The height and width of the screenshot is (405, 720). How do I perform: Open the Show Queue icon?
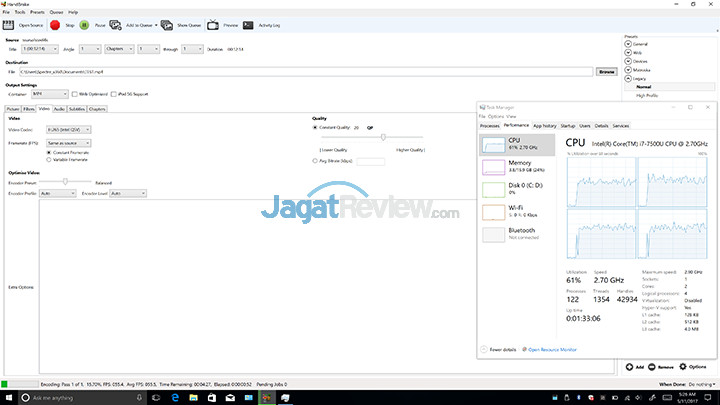pyautogui.click(x=167, y=25)
